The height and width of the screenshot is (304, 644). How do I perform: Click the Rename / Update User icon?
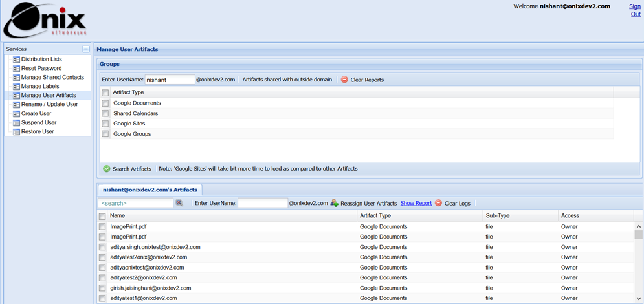(16, 105)
